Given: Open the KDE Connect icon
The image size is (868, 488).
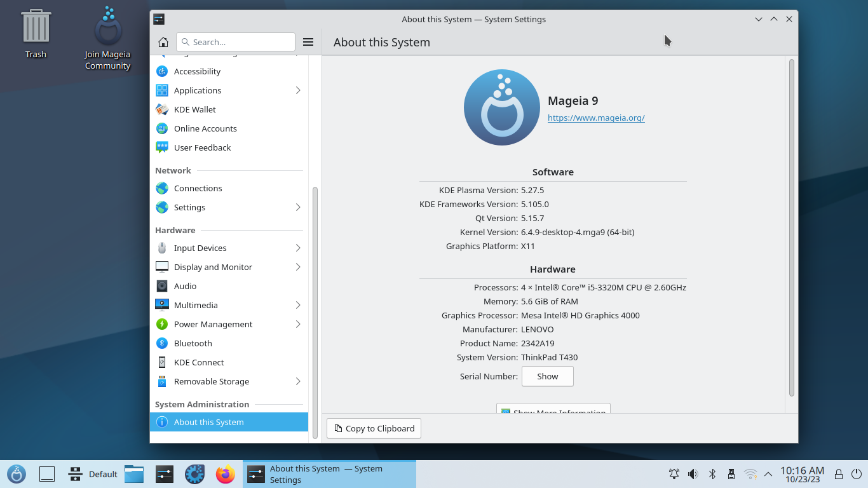Looking at the screenshot, I should pyautogui.click(x=162, y=362).
